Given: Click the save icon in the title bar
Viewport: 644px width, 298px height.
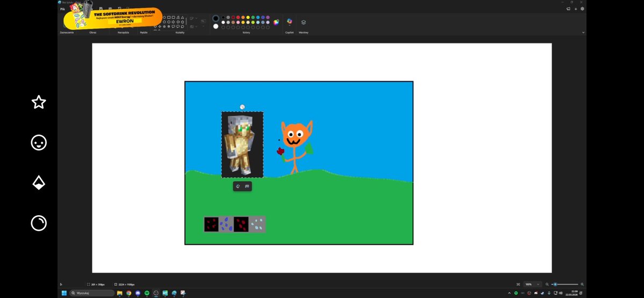Looking at the screenshot, I should pyautogui.click(x=100, y=8).
